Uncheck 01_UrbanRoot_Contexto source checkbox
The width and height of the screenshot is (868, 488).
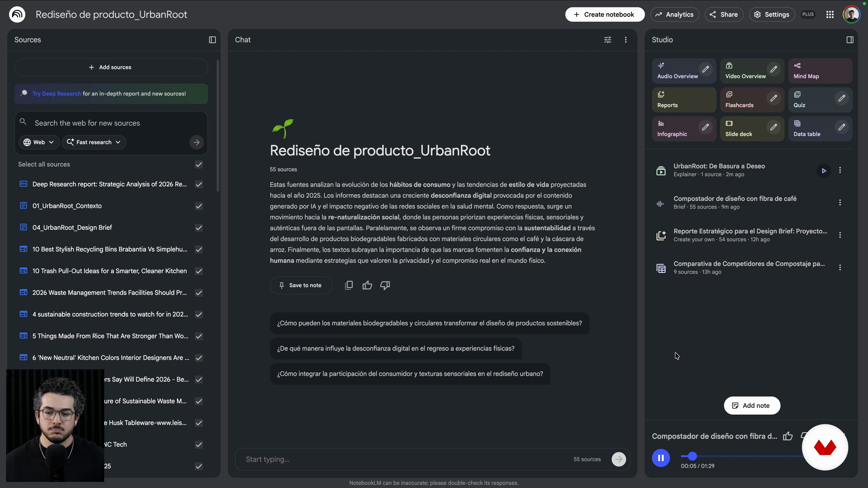click(199, 206)
